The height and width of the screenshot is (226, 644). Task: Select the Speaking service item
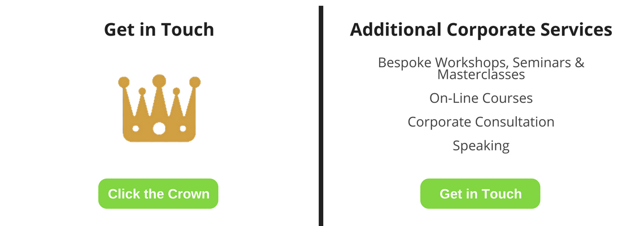point(481,146)
